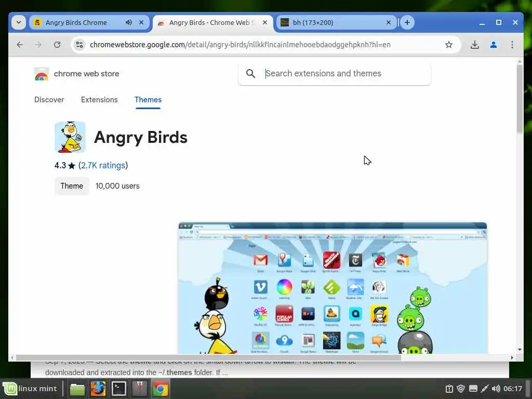Switch to the Angry Birds Chrome tab
The image size is (532, 399).
point(89,22)
